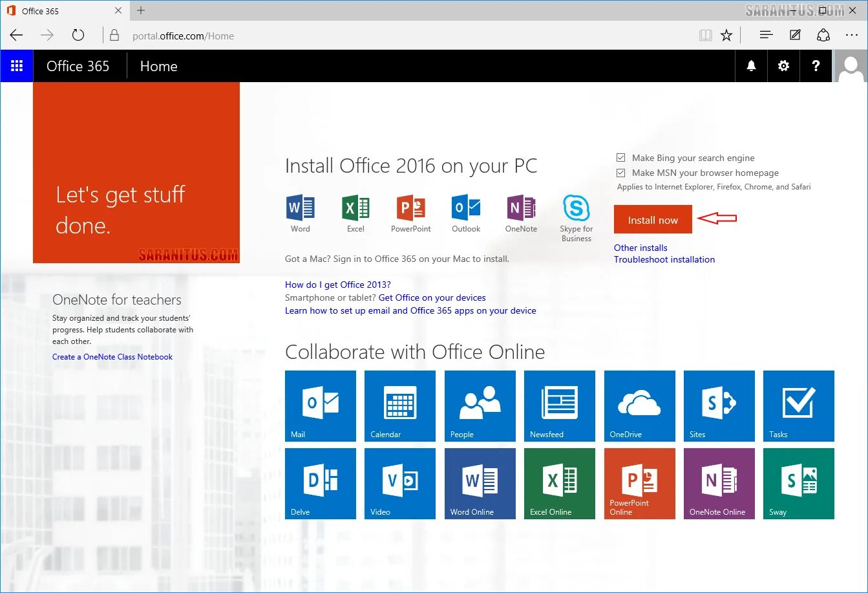This screenshot has height=593, width=868.
Task: Open the Tasks tile
Action: click(x=799, y=406)
